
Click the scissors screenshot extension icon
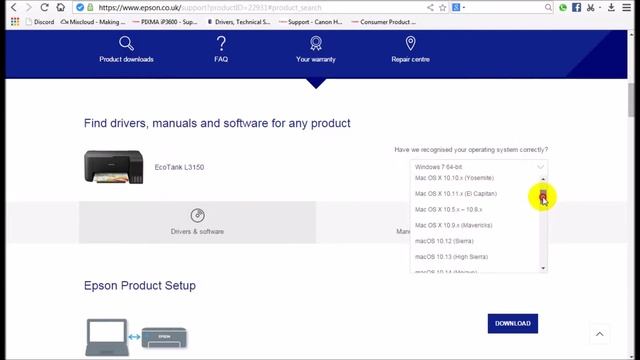pos(591,7)
